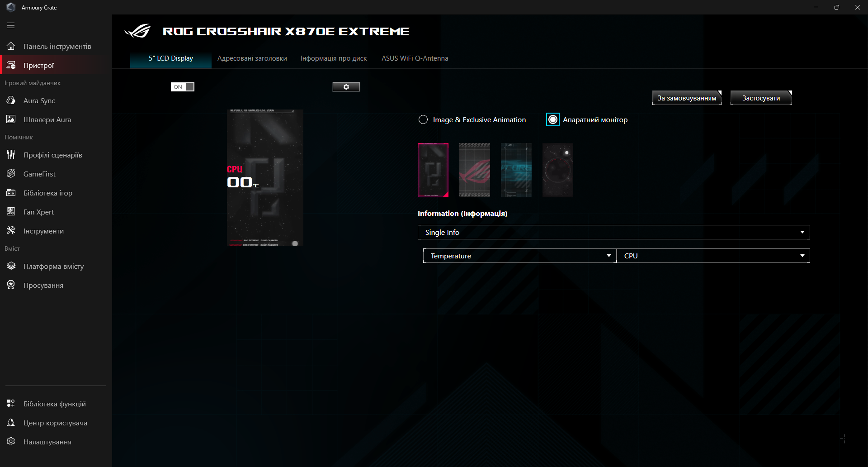Click the Aura Sync icon
The width and height of the screenshot is (868, 467).
pos(11,100)
